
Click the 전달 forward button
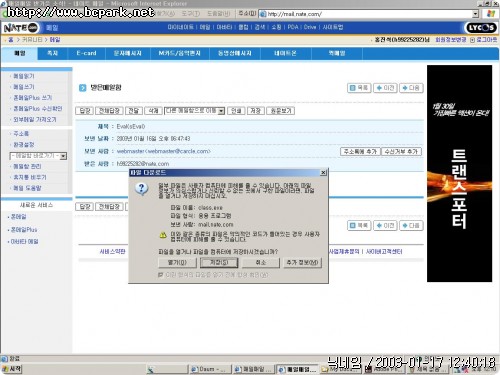(133, 111)
